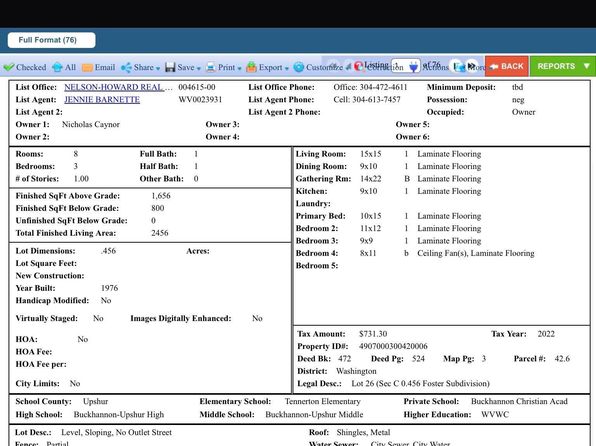Click Tax Amount $731.30
The width and height of the screenshot is (596, 446).
pyautogui.click(x=373, y=334)
